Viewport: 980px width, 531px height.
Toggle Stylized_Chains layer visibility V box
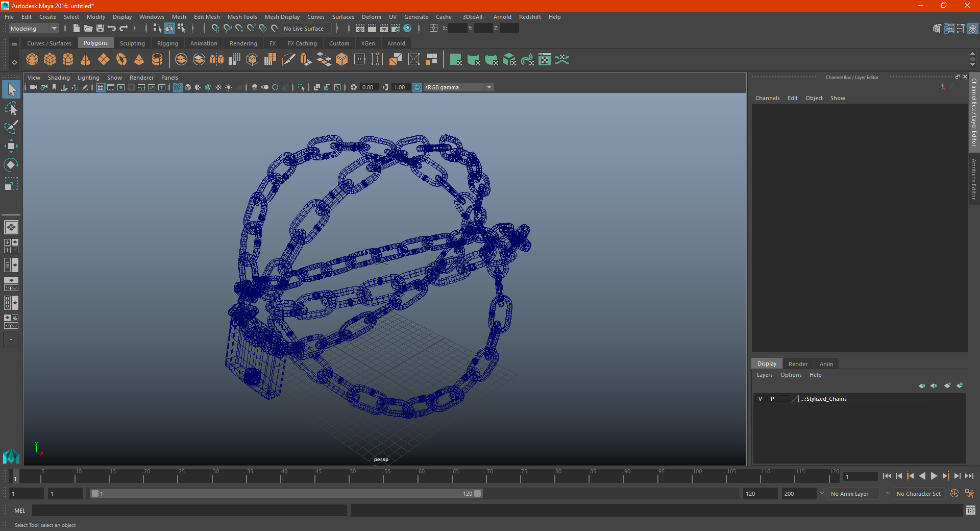pyautogui.click(x=760, y=399)
